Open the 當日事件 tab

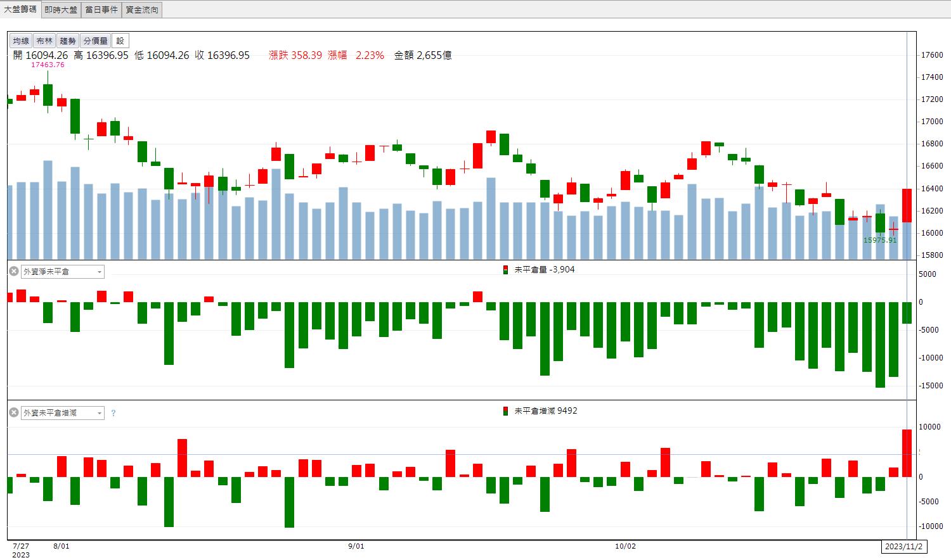pyautogui.click(x=101, y=10)
